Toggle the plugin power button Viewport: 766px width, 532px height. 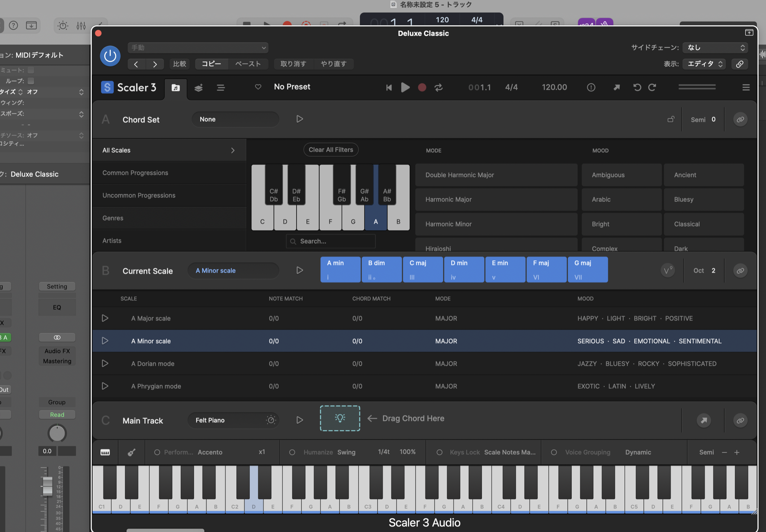coord(110,56)
